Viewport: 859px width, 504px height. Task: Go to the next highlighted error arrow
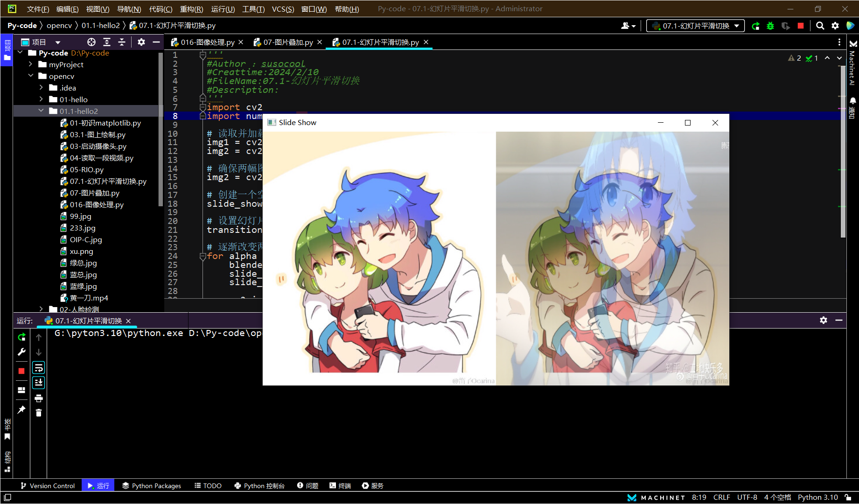click(x=839, y=58)
